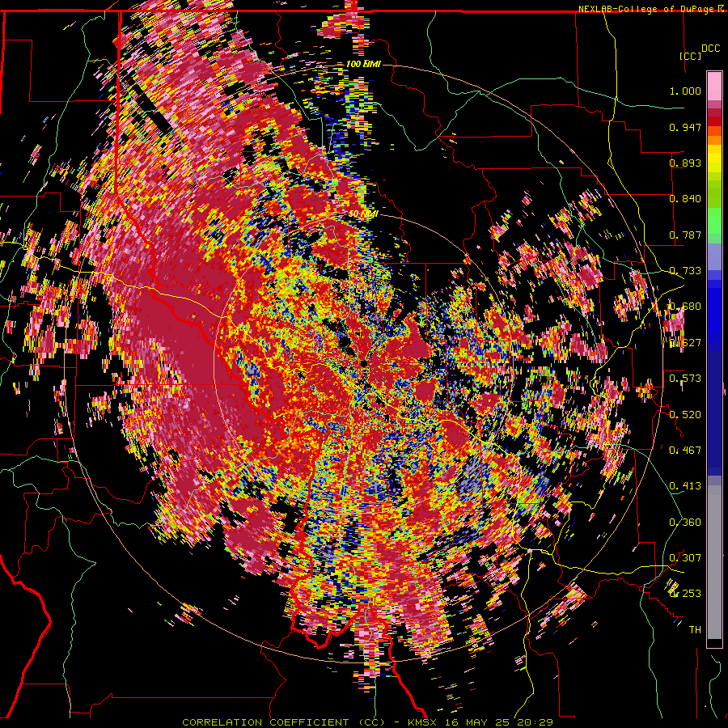Click the '[CC]' unit label

coord(691,56)
